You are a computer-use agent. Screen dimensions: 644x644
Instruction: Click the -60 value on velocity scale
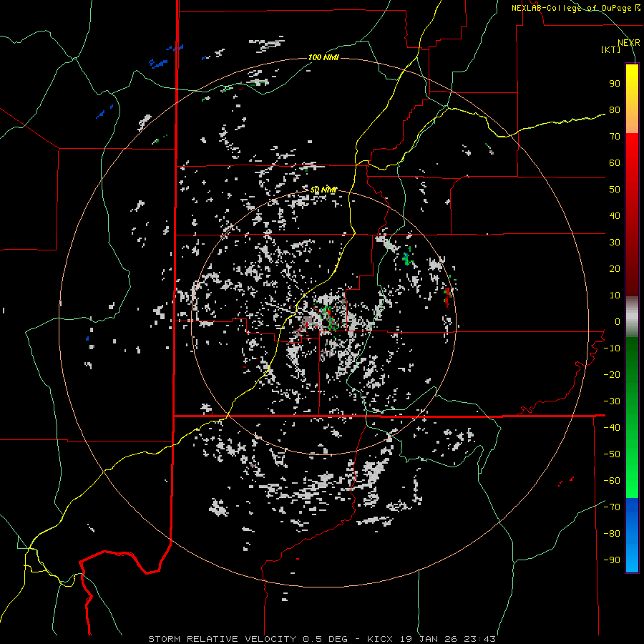(612, 481)
